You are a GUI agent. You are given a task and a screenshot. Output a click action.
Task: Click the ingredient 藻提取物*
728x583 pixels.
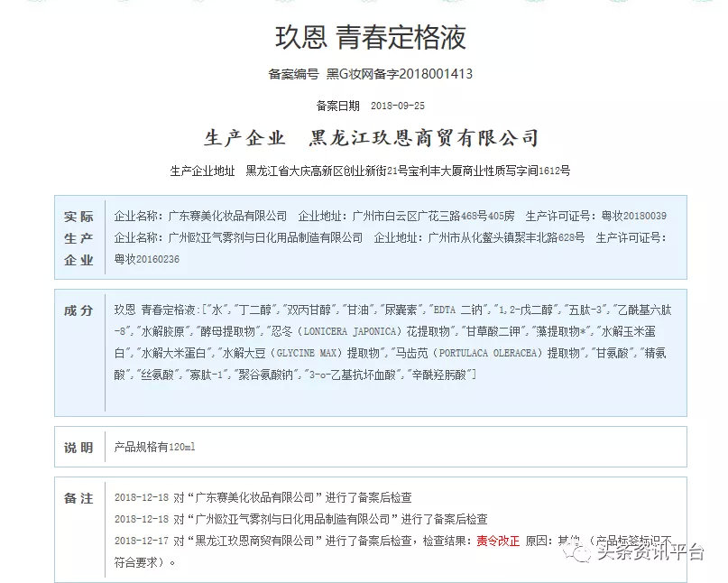561,332
